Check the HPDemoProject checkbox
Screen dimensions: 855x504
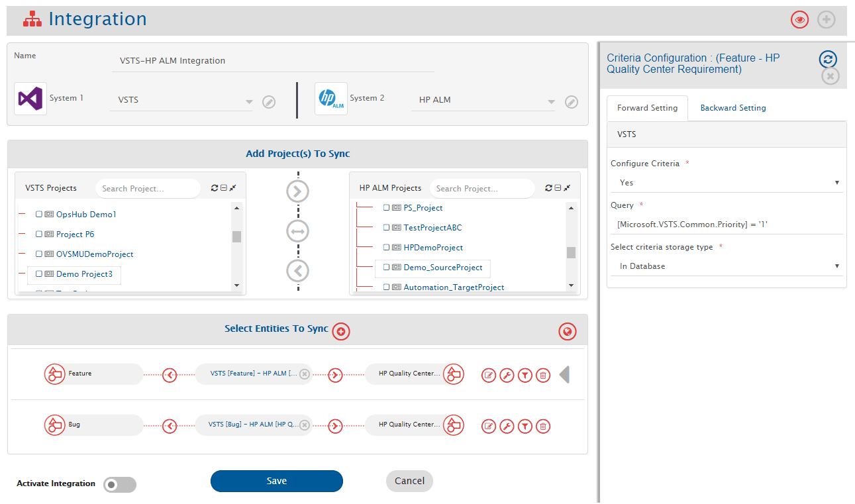[387, 247]
